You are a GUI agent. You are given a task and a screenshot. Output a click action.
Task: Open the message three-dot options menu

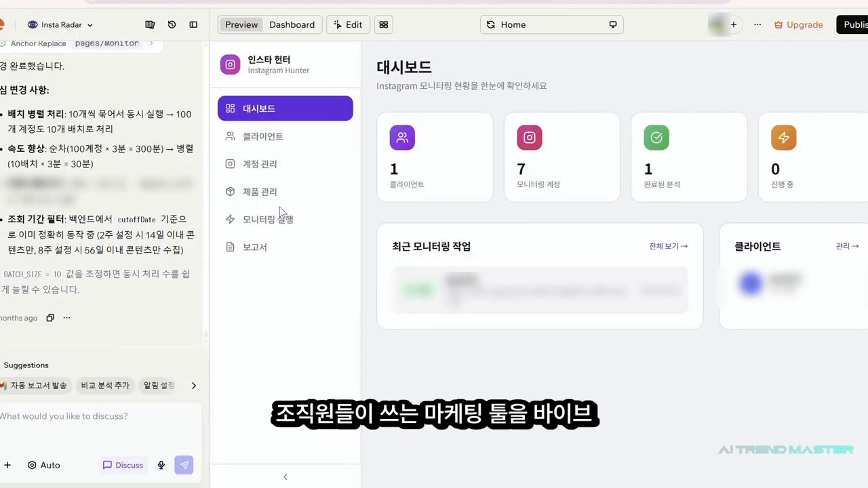pyautogui.click(x=66, y=318)
